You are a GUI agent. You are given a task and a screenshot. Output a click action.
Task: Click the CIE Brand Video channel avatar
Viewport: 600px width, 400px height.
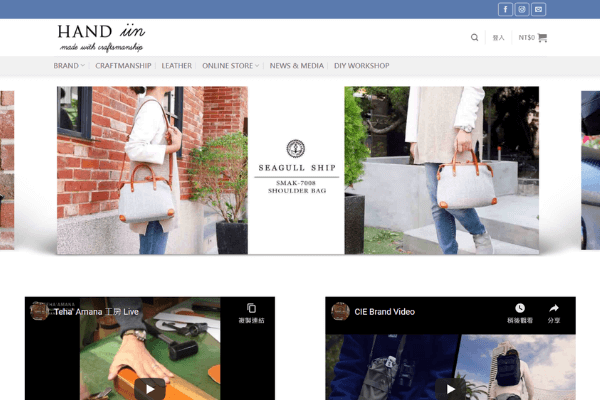[340, 311]
